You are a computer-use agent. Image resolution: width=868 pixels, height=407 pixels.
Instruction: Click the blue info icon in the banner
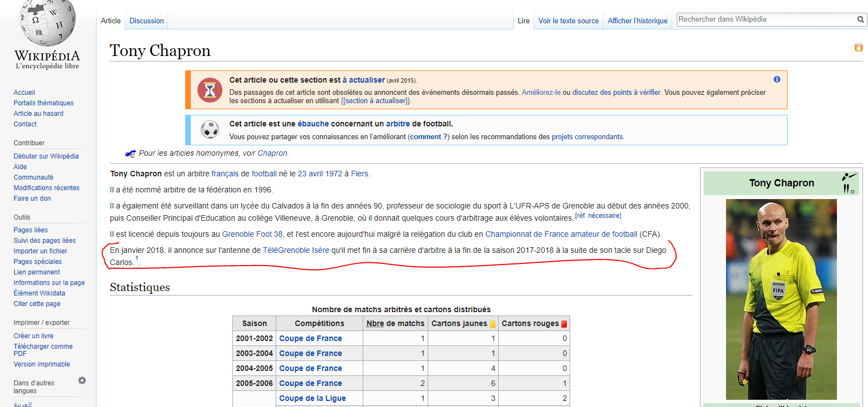[x=777, y=79]
